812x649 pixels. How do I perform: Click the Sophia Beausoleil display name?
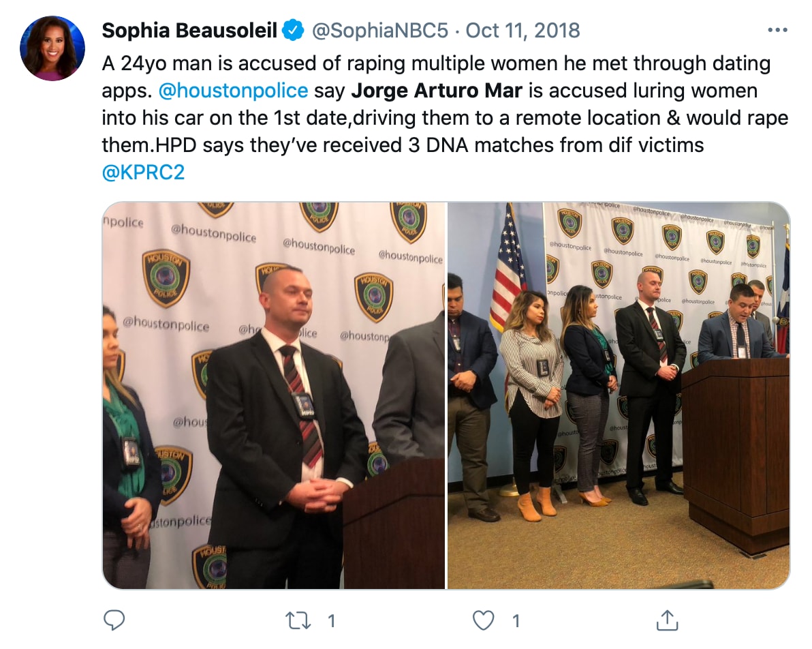pyautogui.click(x=189, y=31)
